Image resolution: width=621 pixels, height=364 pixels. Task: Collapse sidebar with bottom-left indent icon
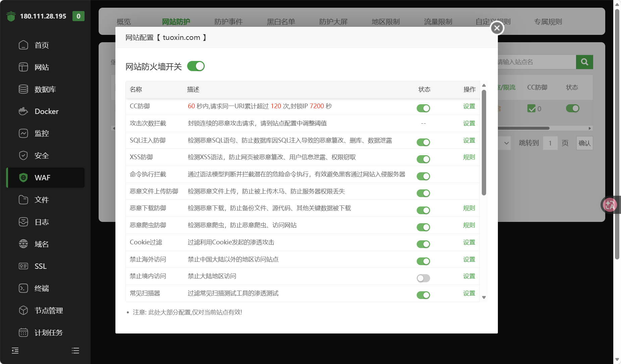(x=15, y=351)
